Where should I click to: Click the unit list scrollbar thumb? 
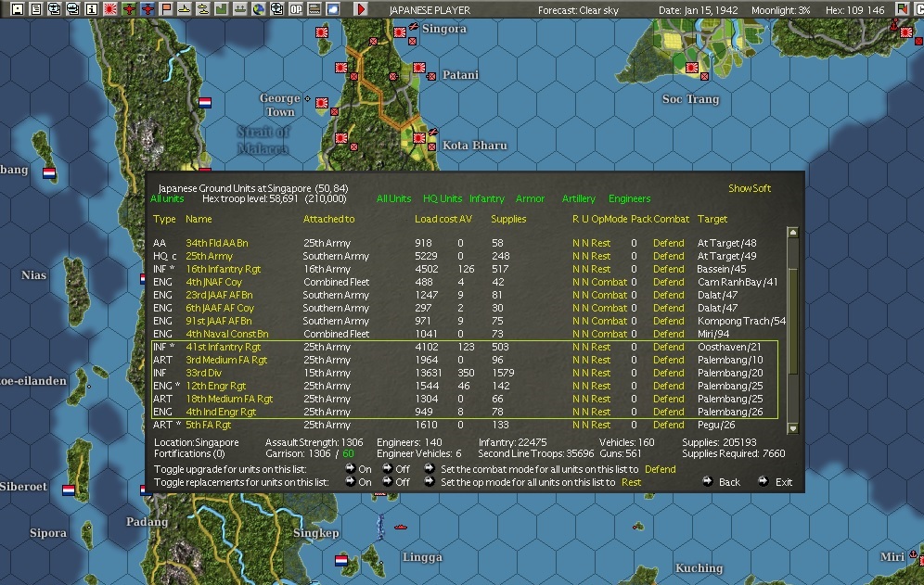click(792, 321)
